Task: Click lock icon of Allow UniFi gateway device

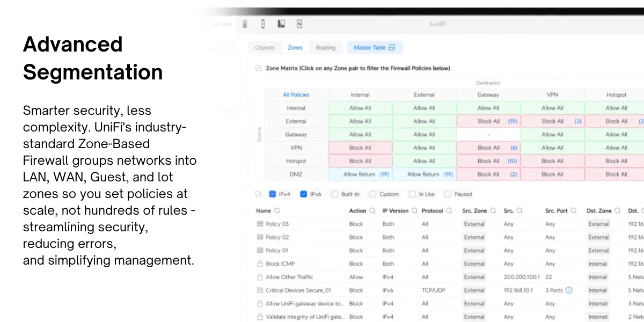Action: point(260,303)
